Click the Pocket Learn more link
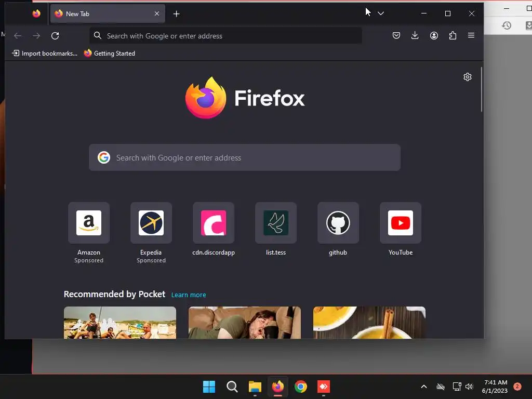 [x=189, y=295]
